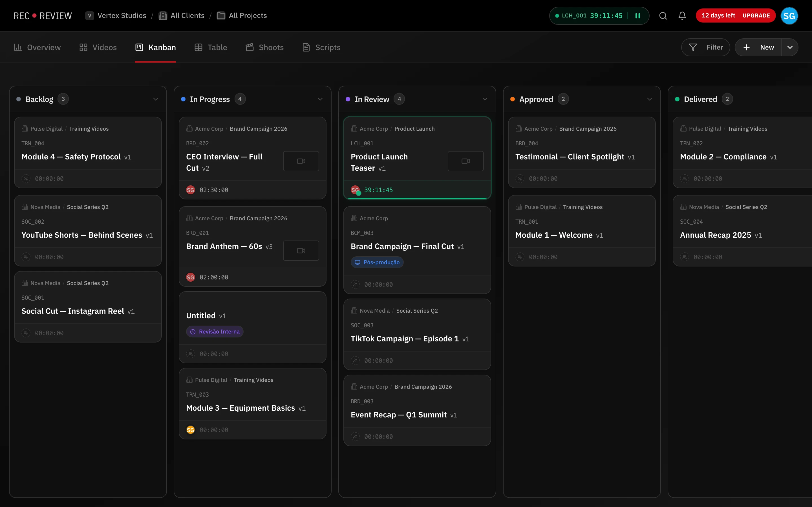Image resolution: width=812 pixels, height=507 pixels.
Task: Click the REC REVIEW logo
Action: pyautogui.click(x=43, y=16)
